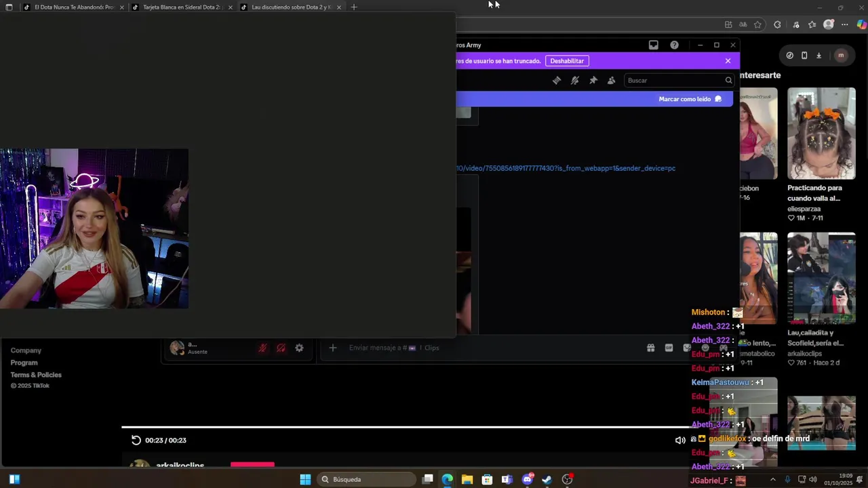Toggle channel notification settings bell
868x488 pixels.
[x=575, y=80]
